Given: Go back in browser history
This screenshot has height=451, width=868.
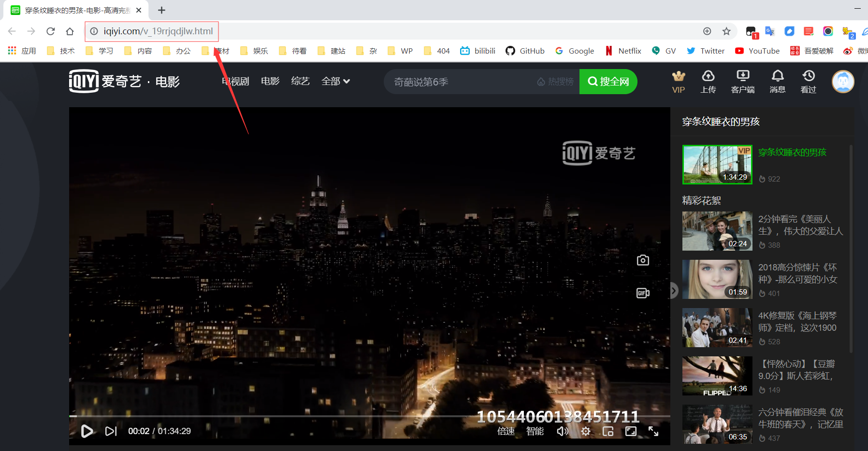Looking at the screenshot, I should [x=12, y=31].
